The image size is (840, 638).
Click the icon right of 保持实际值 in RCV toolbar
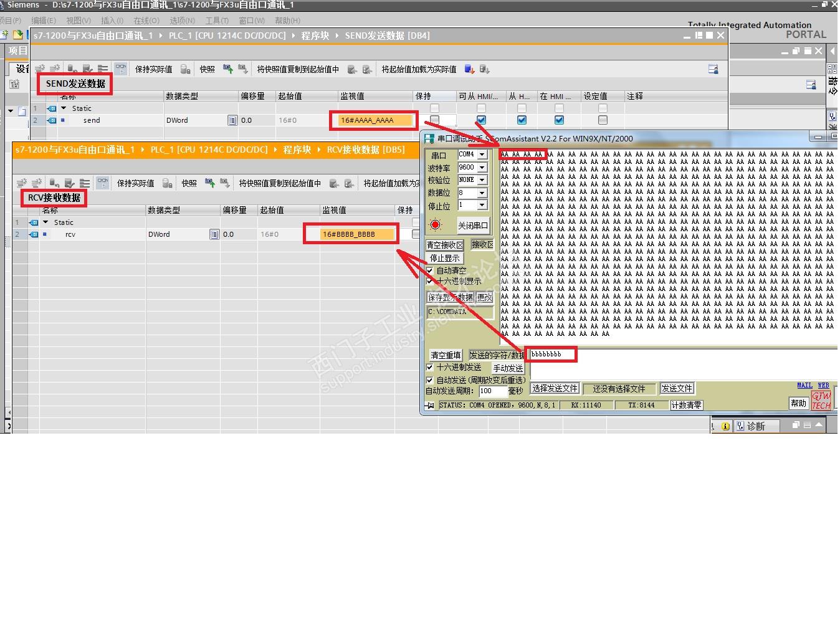[167, 183]
